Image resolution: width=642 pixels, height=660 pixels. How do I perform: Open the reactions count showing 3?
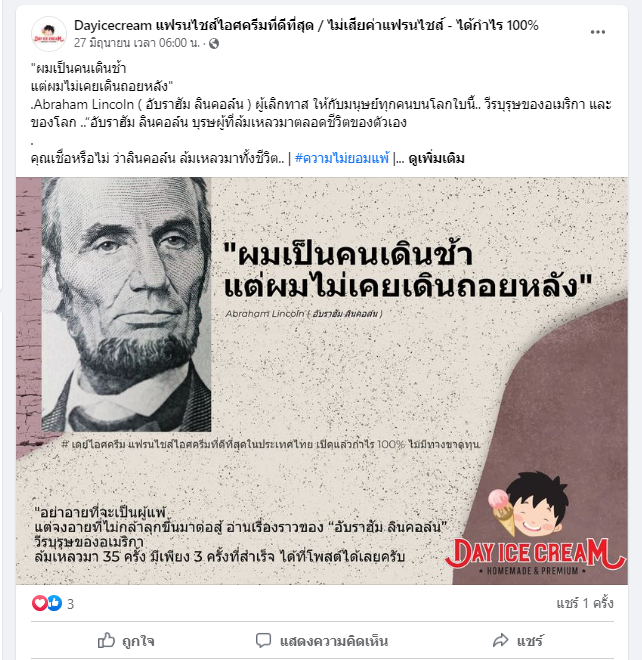pos(71,604)
